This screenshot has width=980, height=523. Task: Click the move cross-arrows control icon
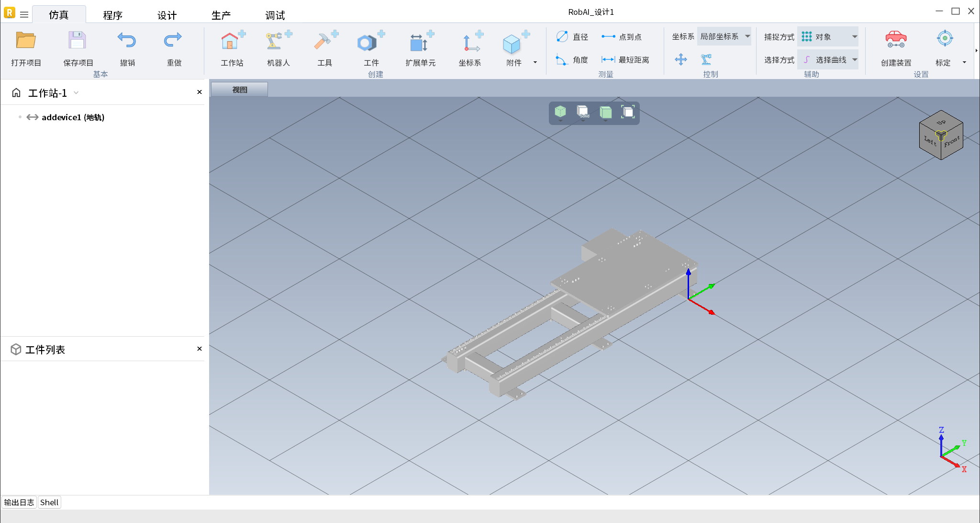coord(680,60)
